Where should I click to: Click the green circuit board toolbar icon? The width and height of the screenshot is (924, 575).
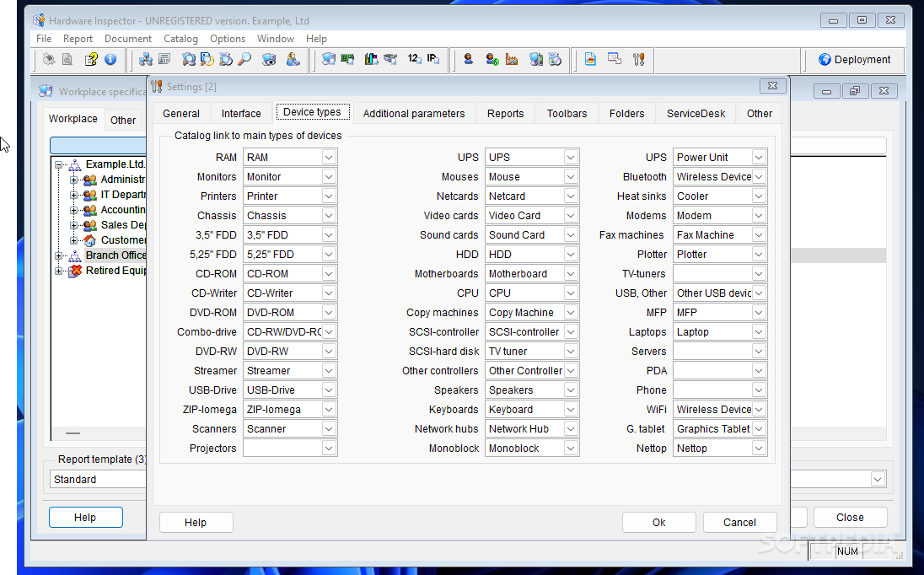347,60
